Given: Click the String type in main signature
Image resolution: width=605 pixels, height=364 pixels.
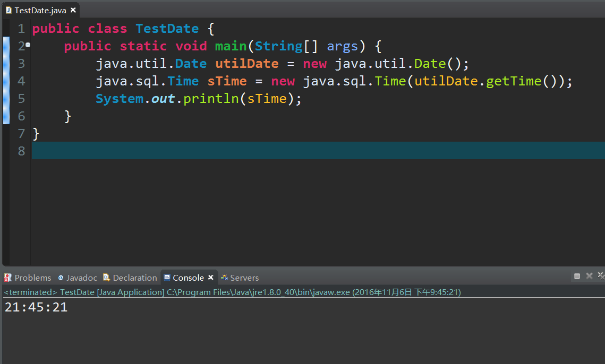Looking at the screenshot, I should (278, 46).
